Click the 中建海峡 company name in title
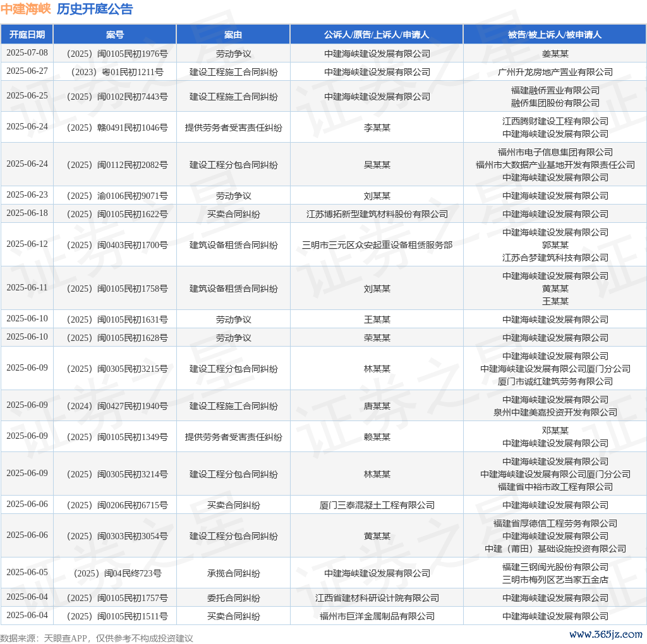This screenshot has width=647, height=644. pyautogui.click(x=25, y=9)
